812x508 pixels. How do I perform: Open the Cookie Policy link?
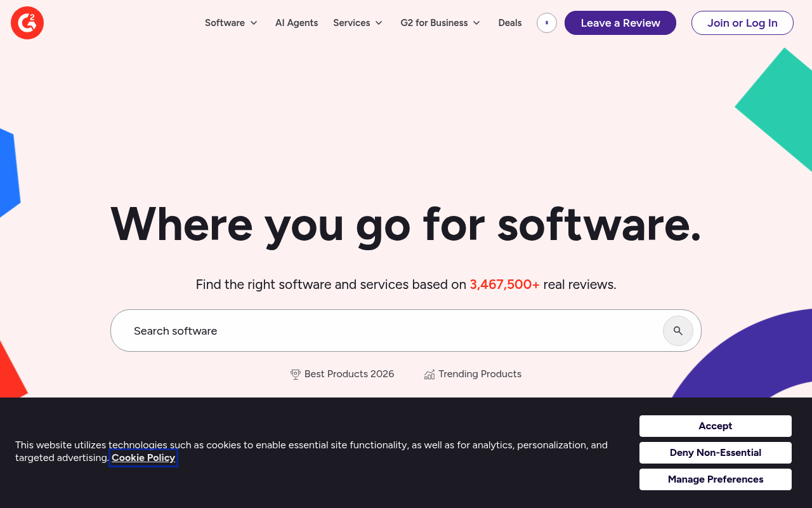[143, 458]
